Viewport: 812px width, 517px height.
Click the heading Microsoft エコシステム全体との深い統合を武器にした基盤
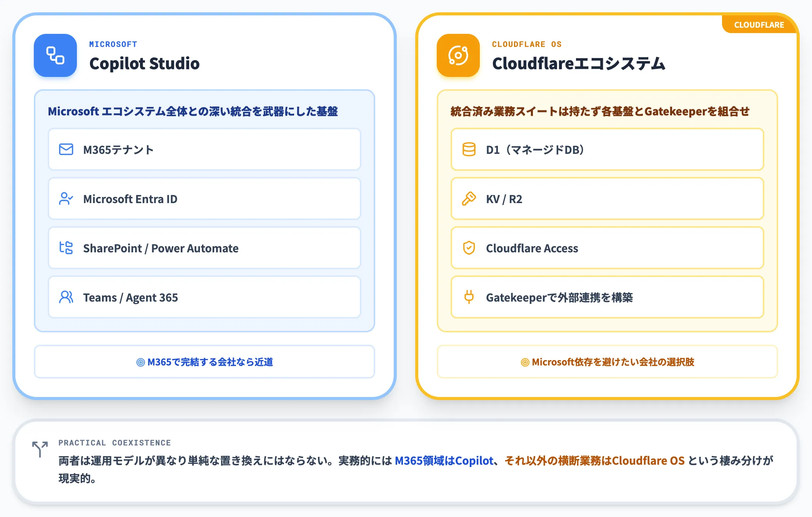click(193, 112)
